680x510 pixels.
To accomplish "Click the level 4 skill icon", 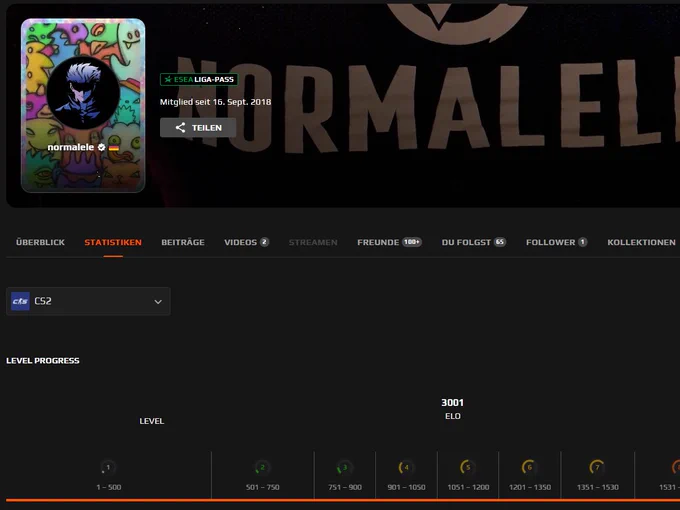I will click(406, 468).
